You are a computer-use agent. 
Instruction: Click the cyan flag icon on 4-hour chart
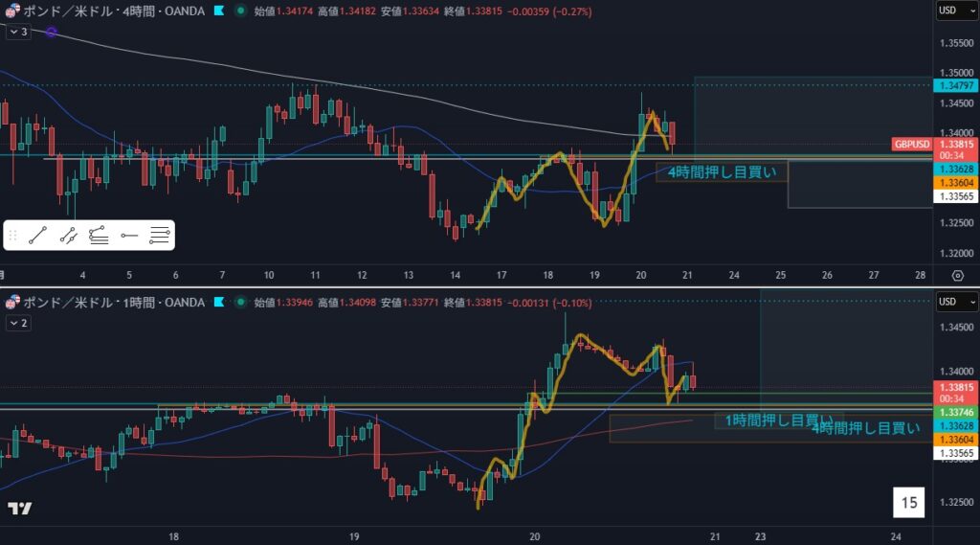point(219,11)
